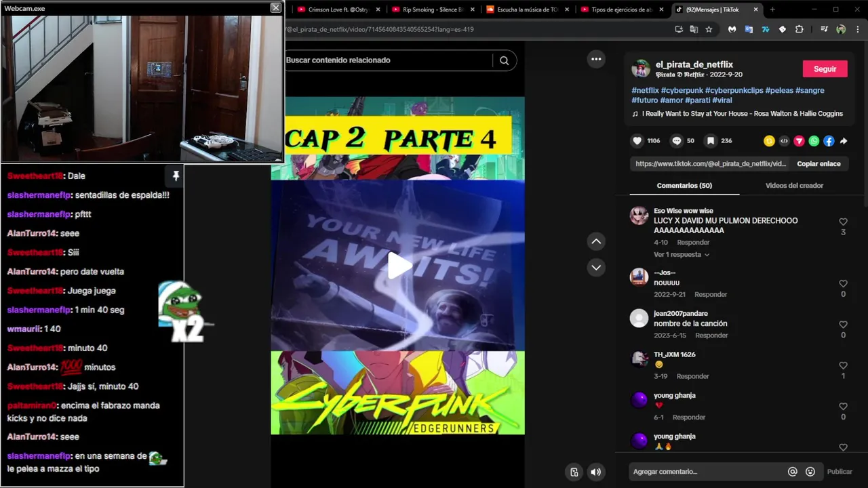Share via the pink send-to-friends icon
This screenshot has width=868, height=488.
(799, 141)
